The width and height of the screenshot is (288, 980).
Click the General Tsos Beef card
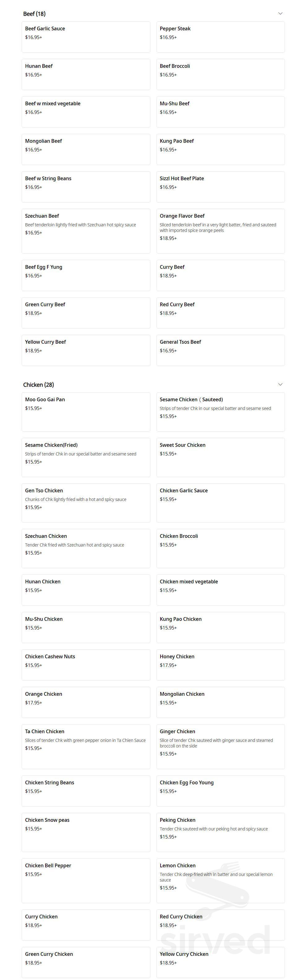pos(220,350)
